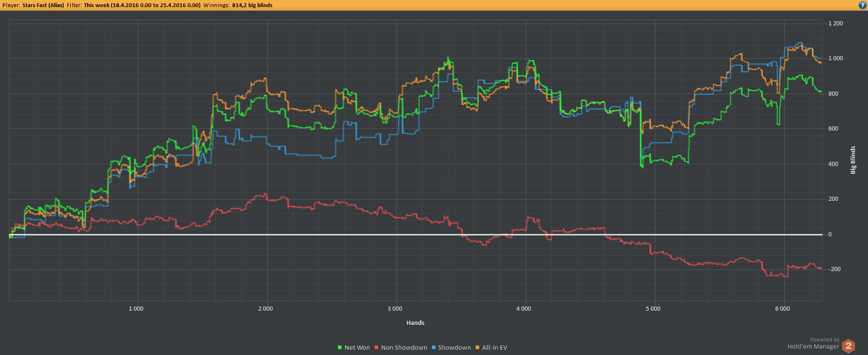The image size is (868, 355).
Task: Click the 600 big blinds axis label
Action: click(x=833, y=129)
